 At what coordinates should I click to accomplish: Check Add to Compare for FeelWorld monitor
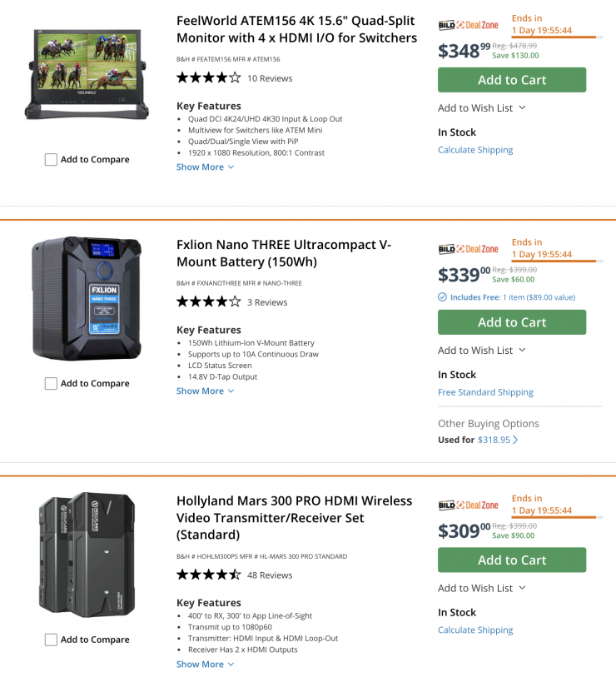click(51, 160)
